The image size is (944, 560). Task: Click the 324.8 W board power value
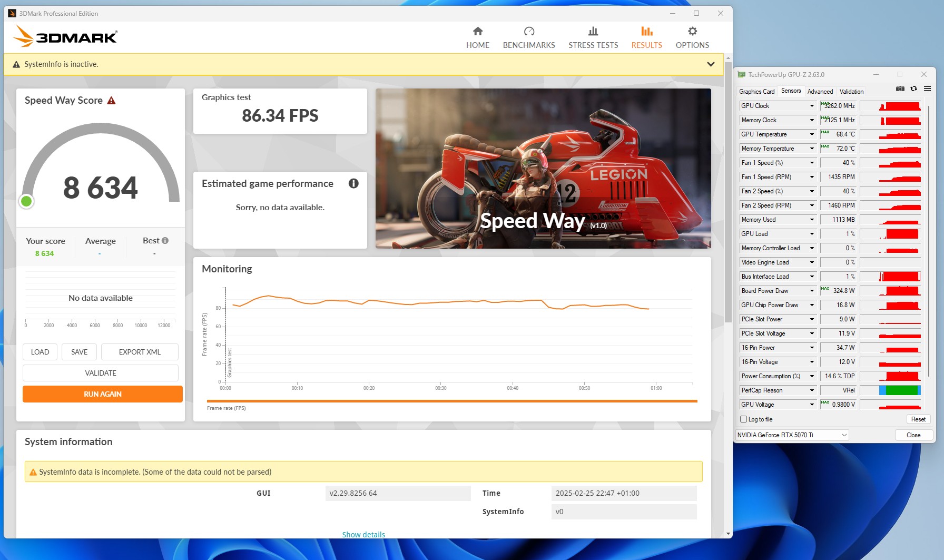[838, 291]
